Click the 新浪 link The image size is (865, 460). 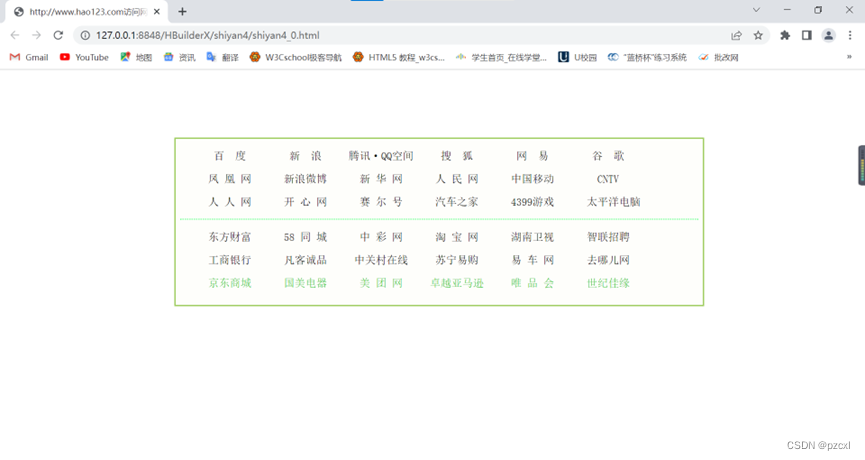(306, 156)
